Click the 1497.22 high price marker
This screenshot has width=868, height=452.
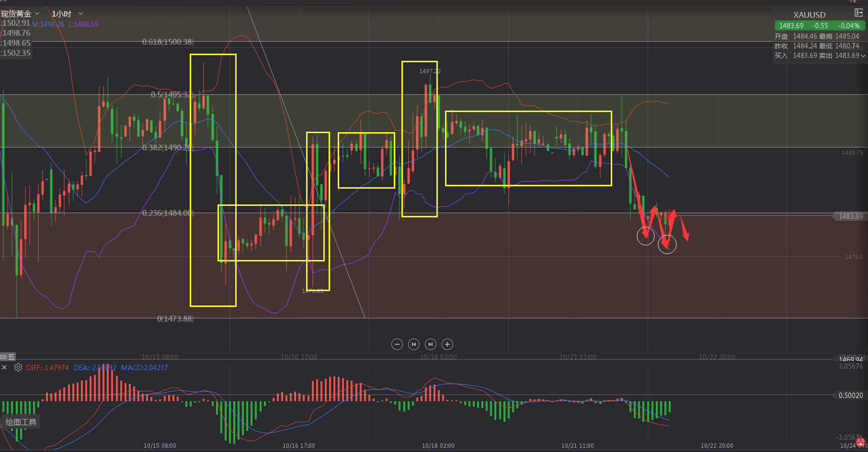click(430, 71)
